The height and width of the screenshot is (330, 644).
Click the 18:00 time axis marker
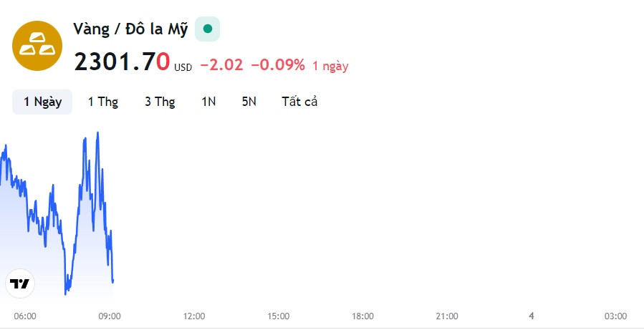[x=362, y=316]
